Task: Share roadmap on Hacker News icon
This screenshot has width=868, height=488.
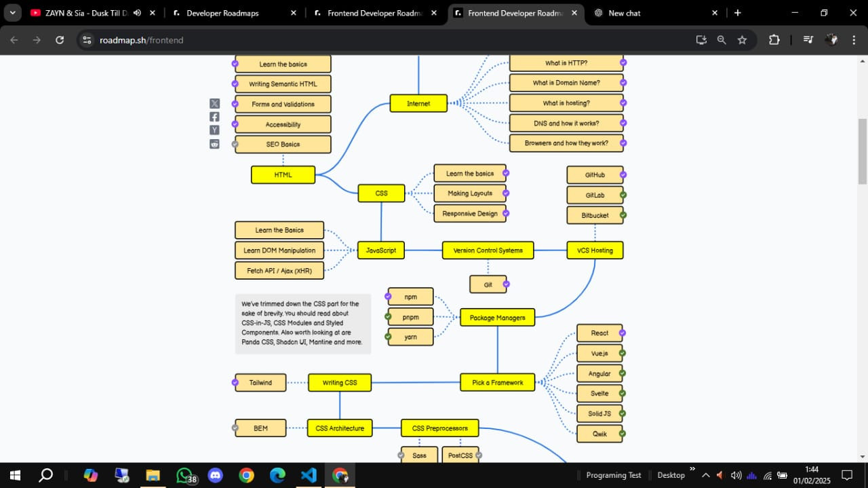Action: 214,130
